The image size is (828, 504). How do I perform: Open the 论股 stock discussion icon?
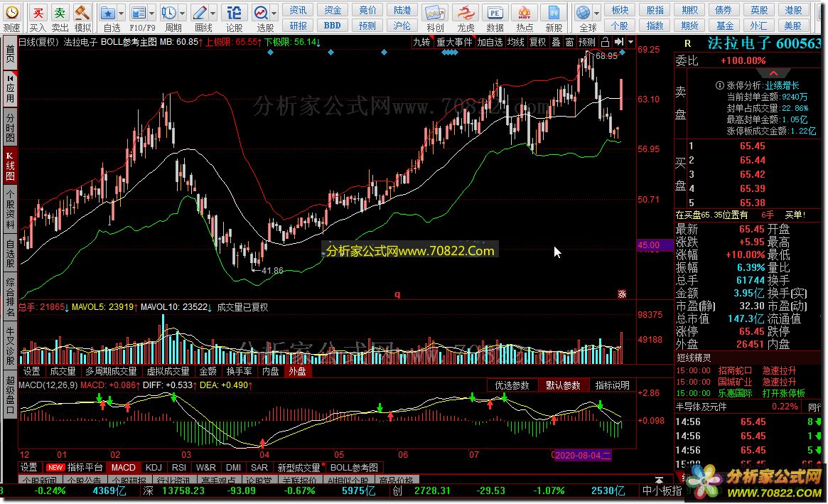[x=234, y=13]
